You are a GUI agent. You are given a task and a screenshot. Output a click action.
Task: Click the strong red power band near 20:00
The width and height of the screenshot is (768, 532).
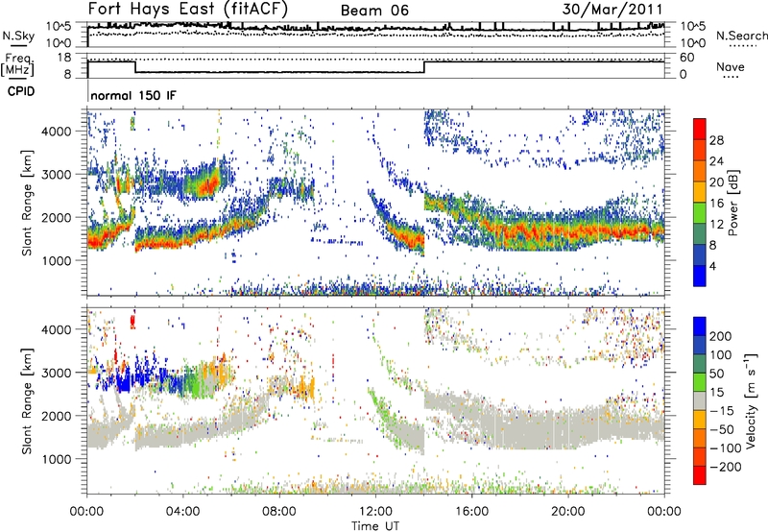[568, 230]
